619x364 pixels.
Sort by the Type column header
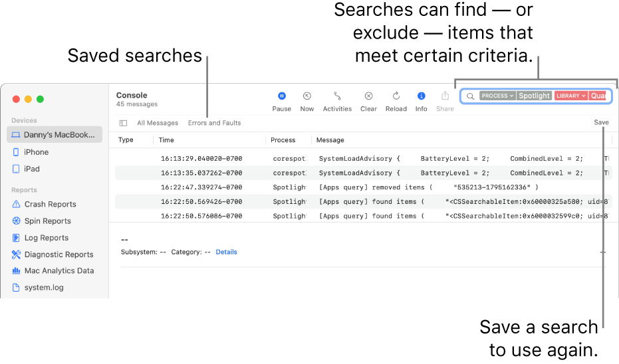coord(126,139)
